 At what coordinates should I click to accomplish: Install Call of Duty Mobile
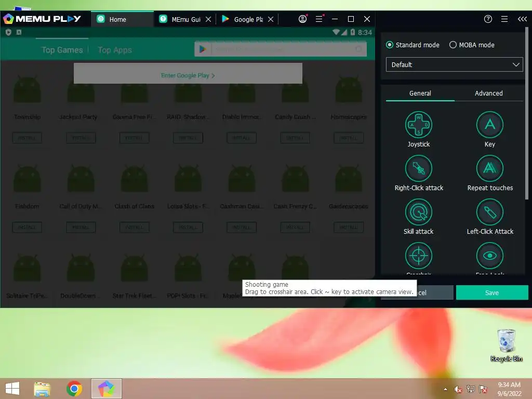(81, 227)
